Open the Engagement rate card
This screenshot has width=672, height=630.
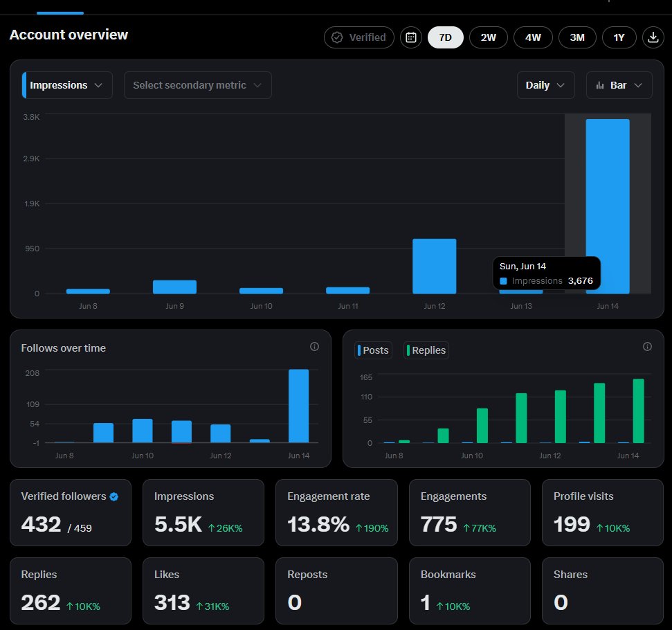click(336, 512)
